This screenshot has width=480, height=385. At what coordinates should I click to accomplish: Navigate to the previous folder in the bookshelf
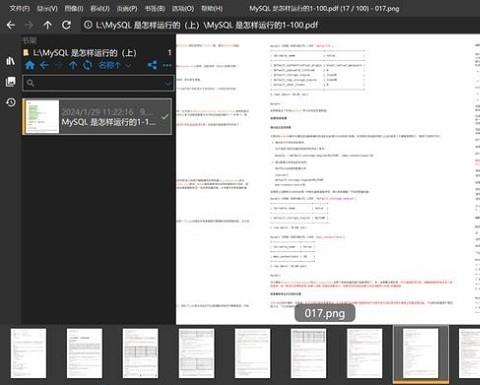click(x=44, y=65)
